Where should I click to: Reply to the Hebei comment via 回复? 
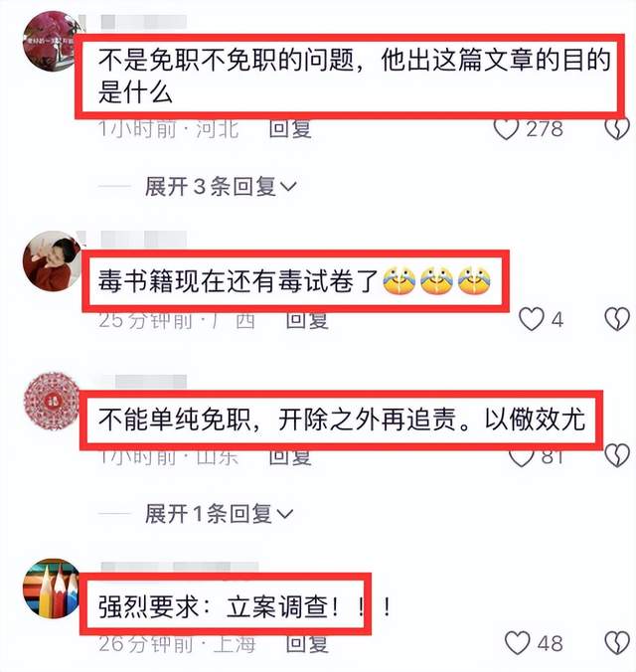(290, 129)
